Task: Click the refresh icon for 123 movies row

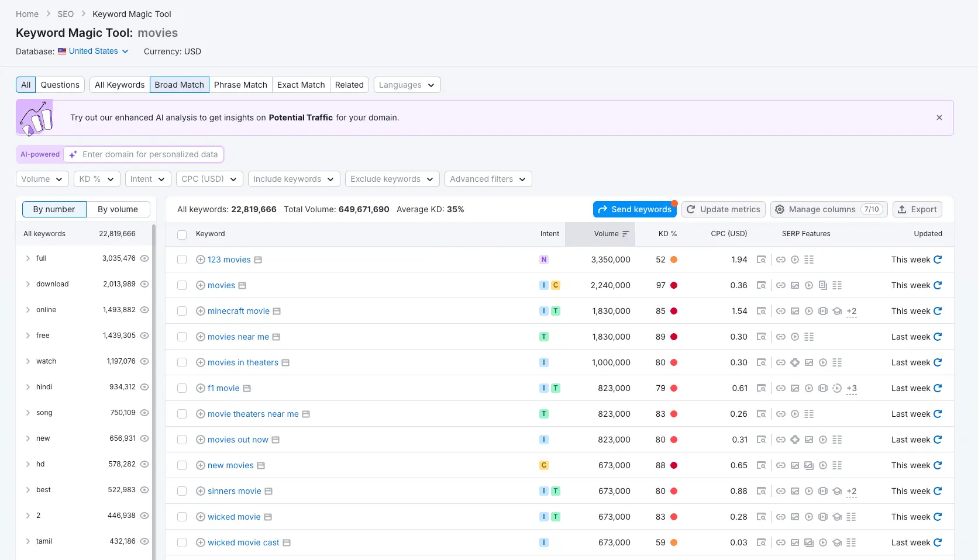Action: (938, 260)
